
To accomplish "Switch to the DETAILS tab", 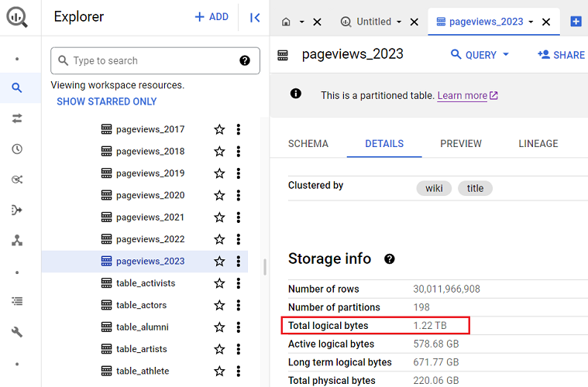I will [x=384, y=143].
